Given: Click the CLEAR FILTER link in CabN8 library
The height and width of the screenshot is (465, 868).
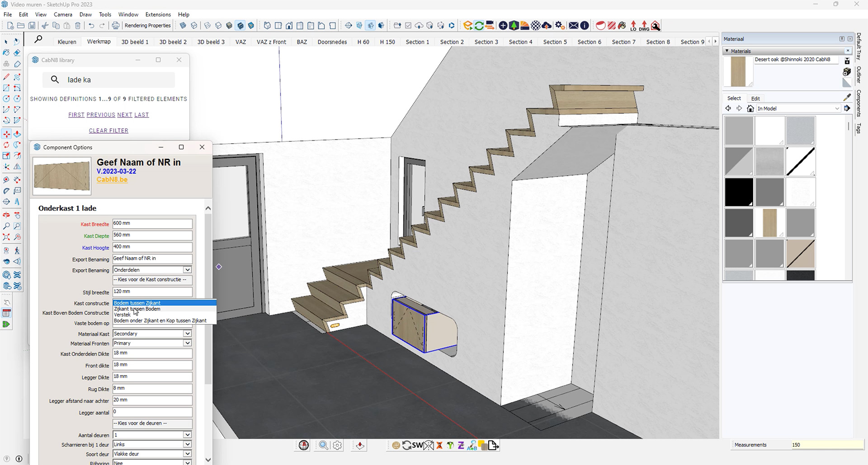Looking at the screenshot, I should coord(108,131).
